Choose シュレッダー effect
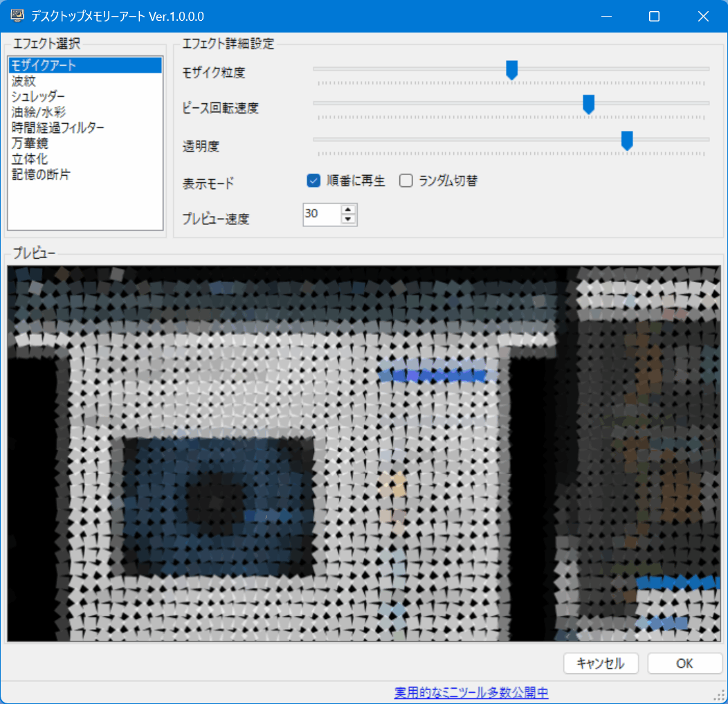Screen dimensions: 728x704 pyautogui.click(x=39, y=96)
